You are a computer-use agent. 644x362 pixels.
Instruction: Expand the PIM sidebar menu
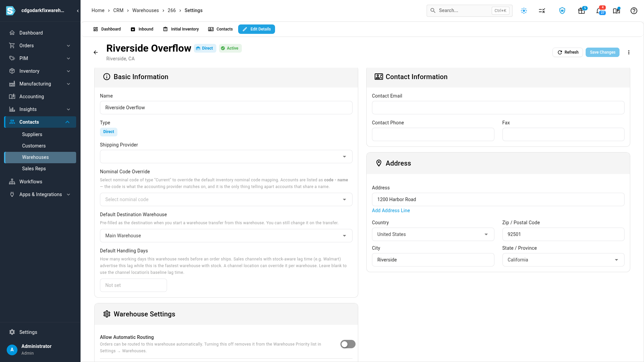[x=68, y=58]
